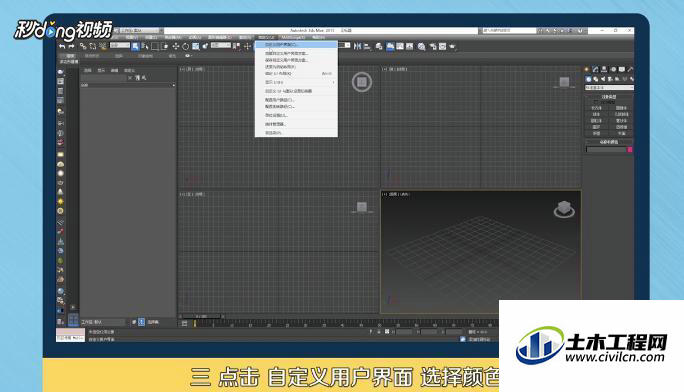Click the Unlink Selection tool icon
Viewport: 684px width, 392px height.
tap(92, 46)
